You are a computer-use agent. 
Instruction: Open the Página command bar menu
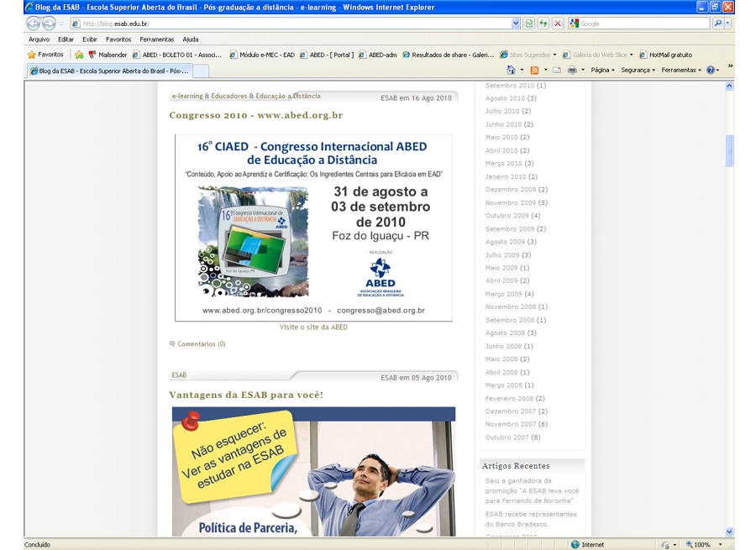602,70
